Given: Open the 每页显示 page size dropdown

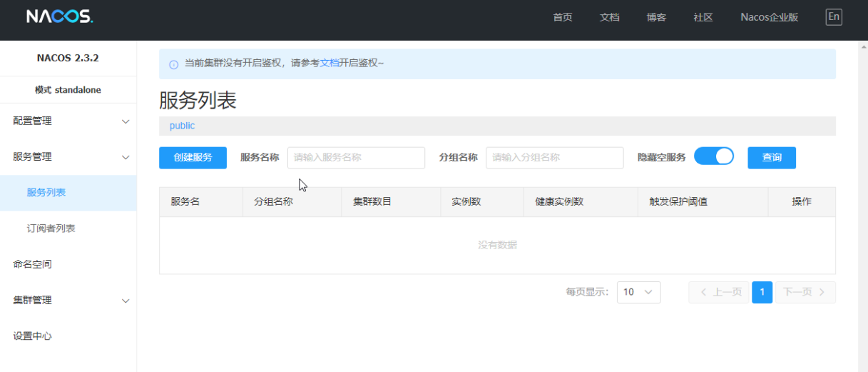Looking at the screenshot, I should (638, 292).
